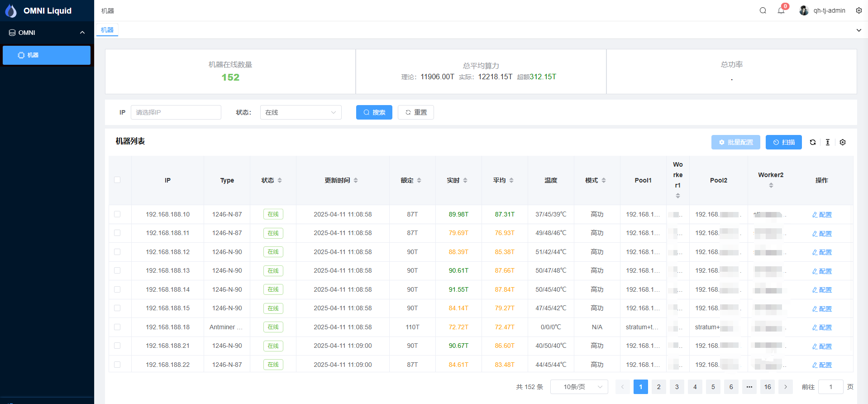The width and height of the screenshot is (868, 404).
Task: Click 配置 for 192.168.188.11
Action: click(x=822, y=234)
